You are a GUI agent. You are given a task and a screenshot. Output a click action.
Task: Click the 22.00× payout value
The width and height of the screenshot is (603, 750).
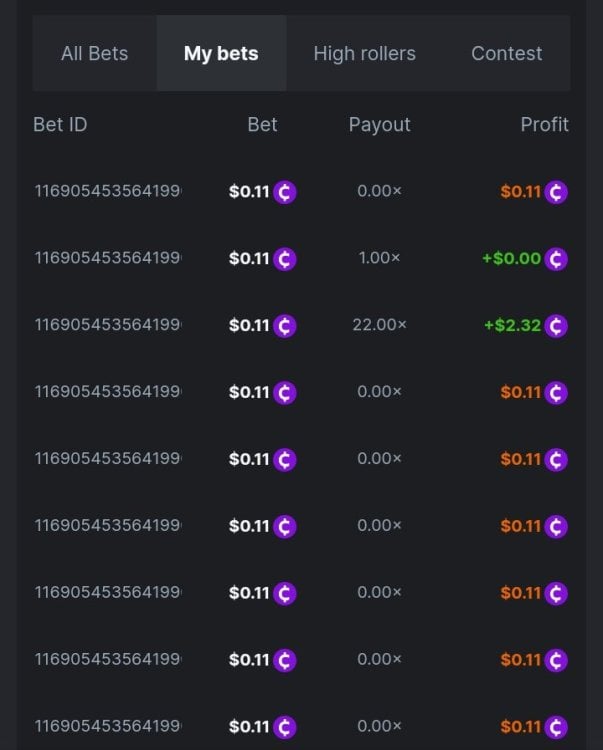(379, 325)
